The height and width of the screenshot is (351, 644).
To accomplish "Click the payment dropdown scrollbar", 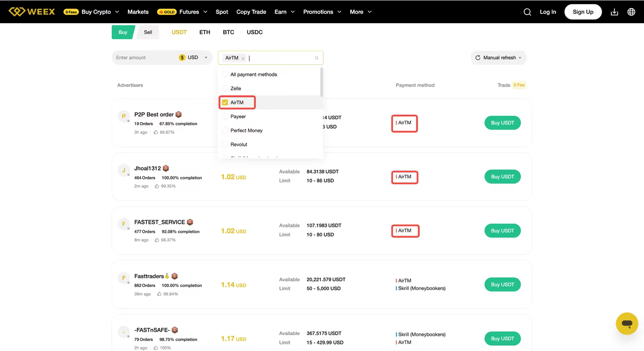I will [x=321, y=82].
